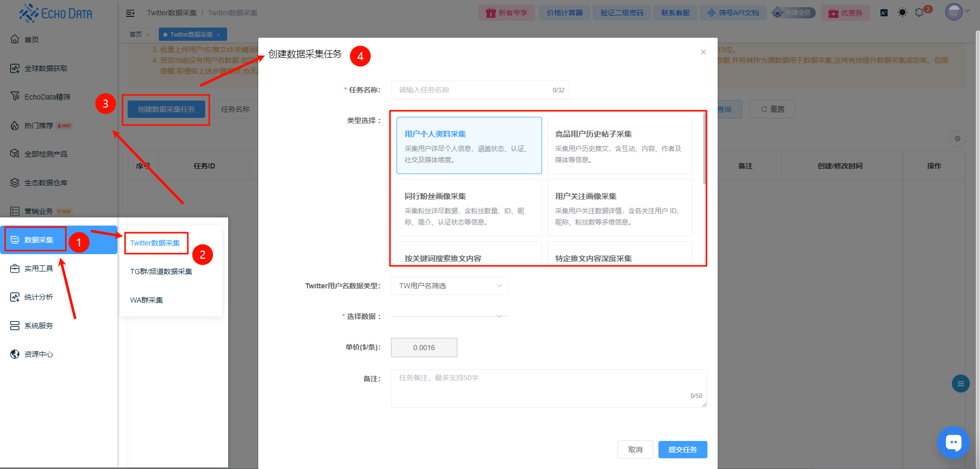Click the 单价 0.0016 field
Image resolution: width=980 pixels, height=469 pixels.
coord(424,348)
